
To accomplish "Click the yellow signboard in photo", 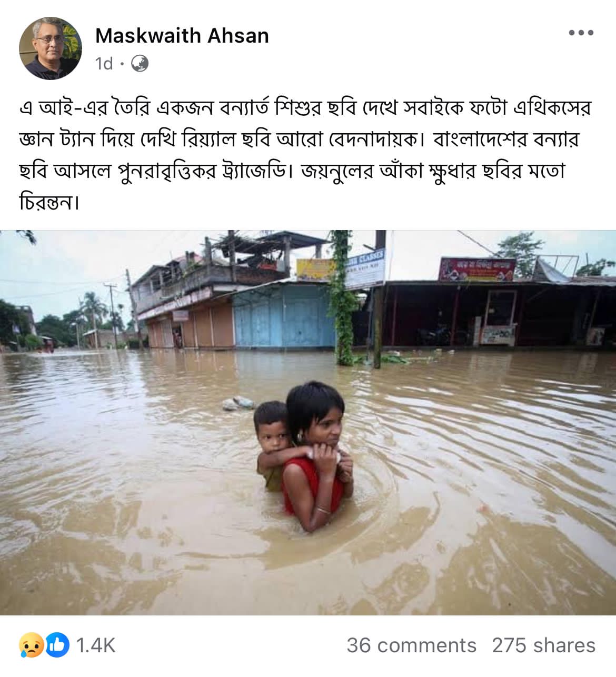I will [315, 270].
